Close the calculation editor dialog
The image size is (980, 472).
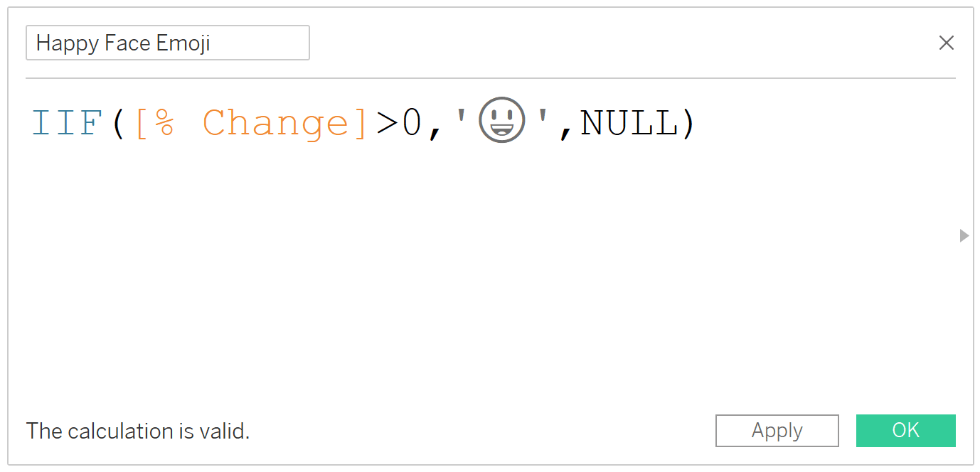946,43
